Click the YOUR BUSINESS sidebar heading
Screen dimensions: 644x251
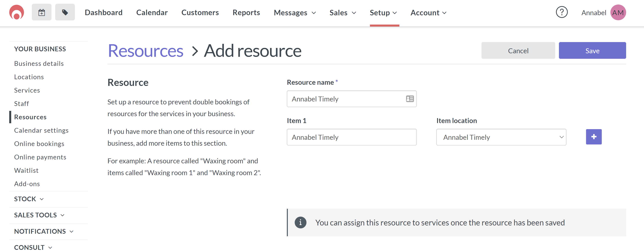coord(40,49)
